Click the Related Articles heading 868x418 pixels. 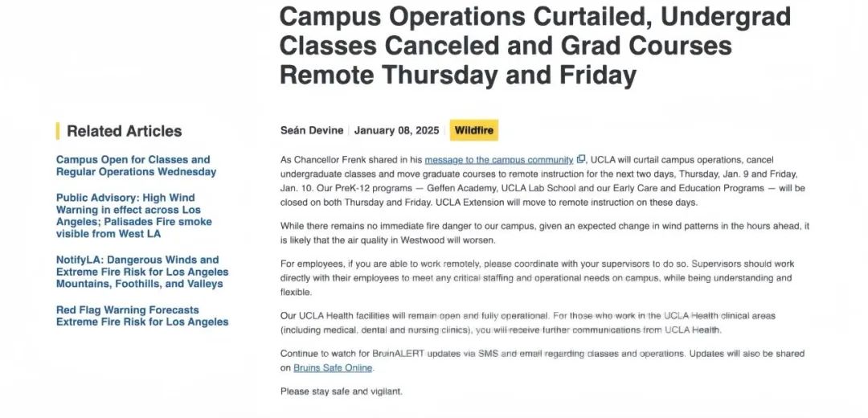125,131
